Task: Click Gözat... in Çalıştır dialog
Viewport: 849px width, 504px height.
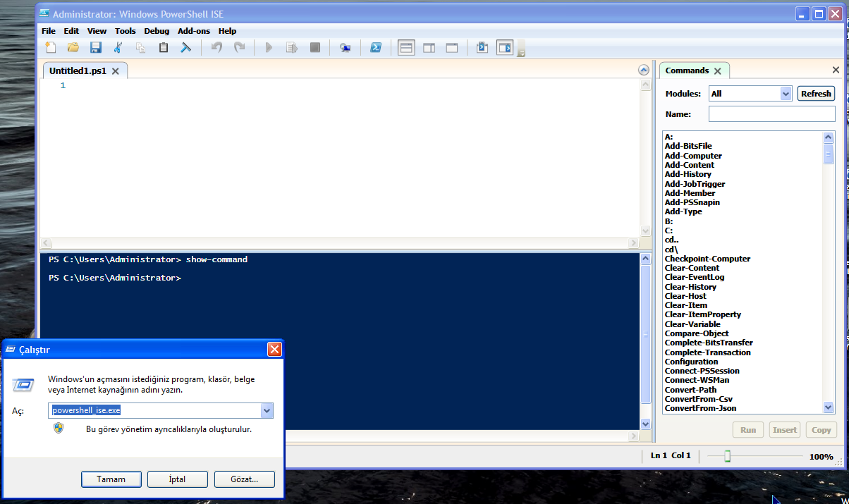Action: pos(244,479)
